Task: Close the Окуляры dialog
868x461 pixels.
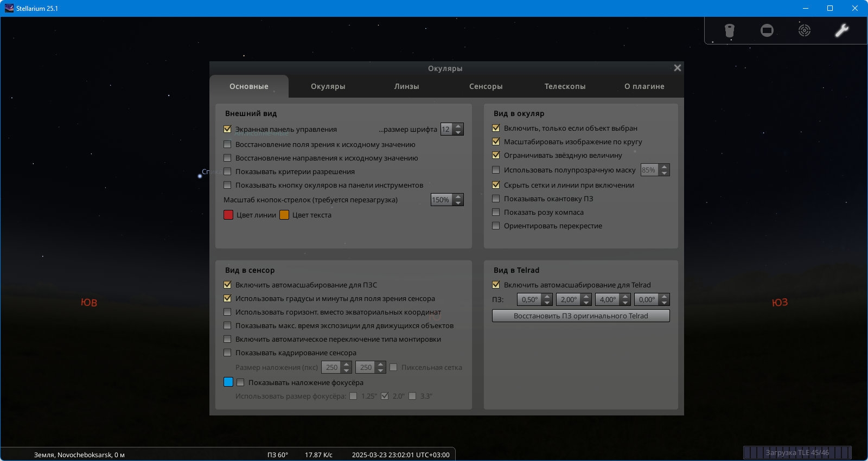Action: (x=677, y=68)
